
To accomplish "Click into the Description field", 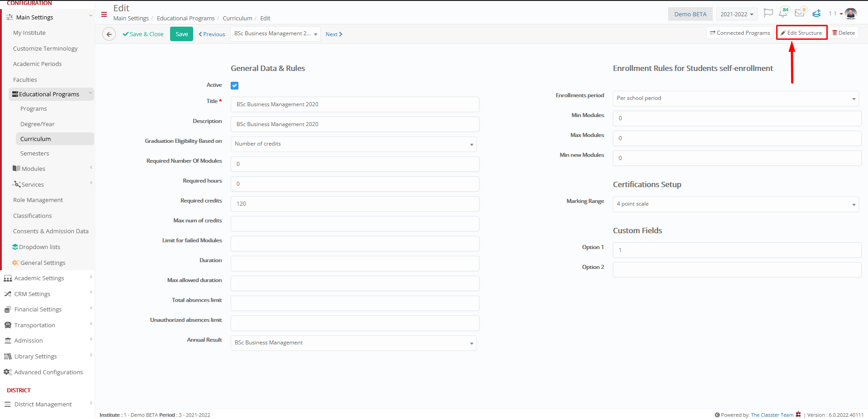I will [355, 124].
